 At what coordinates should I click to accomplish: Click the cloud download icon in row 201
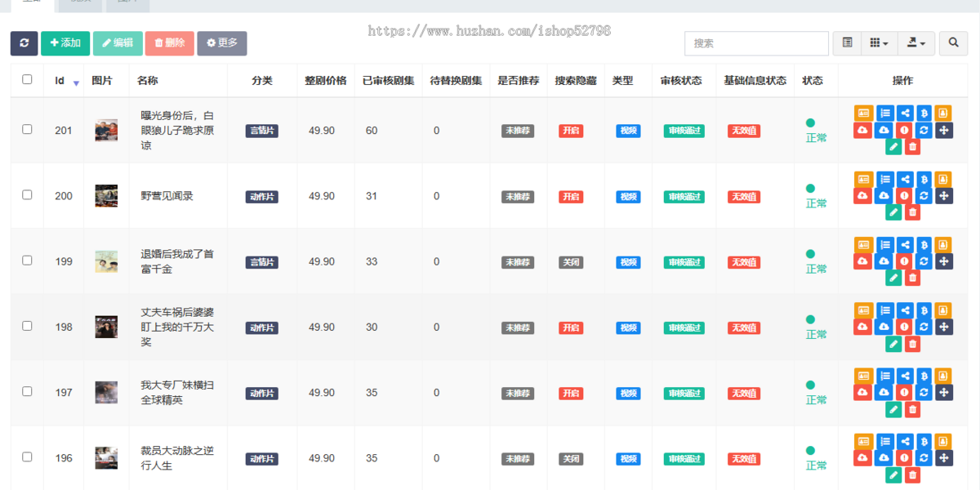tap(884, 130)
